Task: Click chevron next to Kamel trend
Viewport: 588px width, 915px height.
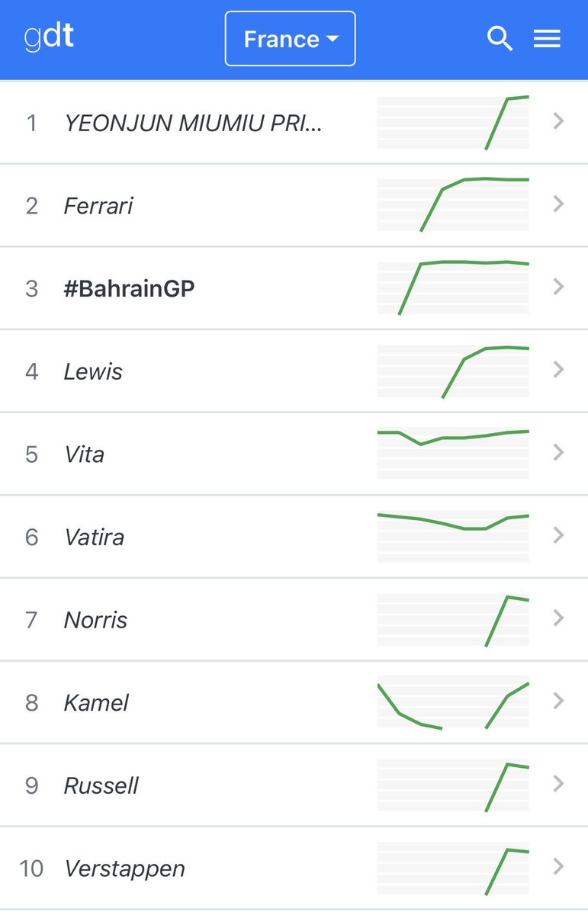Action: coord(558,701)
